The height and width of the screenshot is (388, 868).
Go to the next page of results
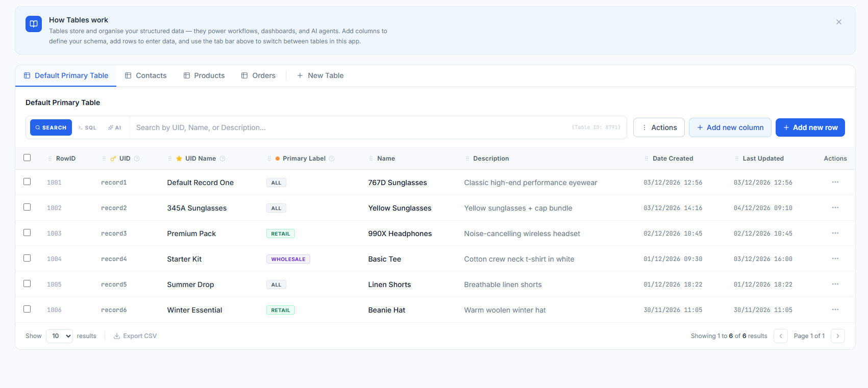[837, 336]
